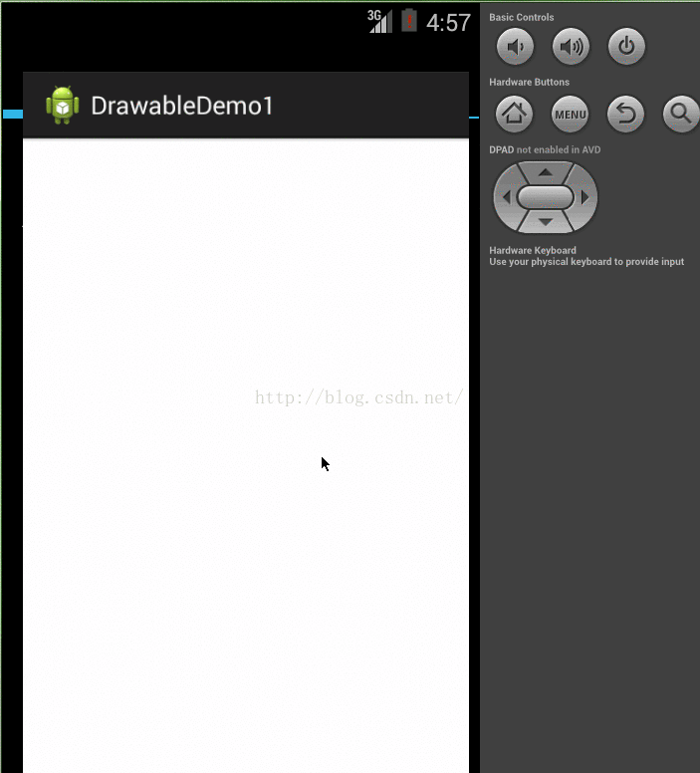Click the 4:57 clock in status bar
Image resolution: width=700 pixels, height=773 pixels.
449,23
